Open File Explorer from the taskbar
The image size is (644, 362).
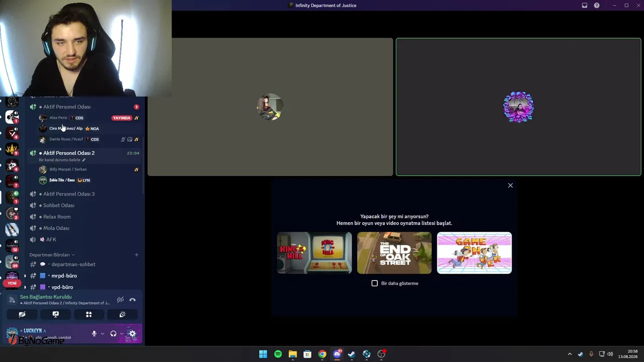[293, 354]
